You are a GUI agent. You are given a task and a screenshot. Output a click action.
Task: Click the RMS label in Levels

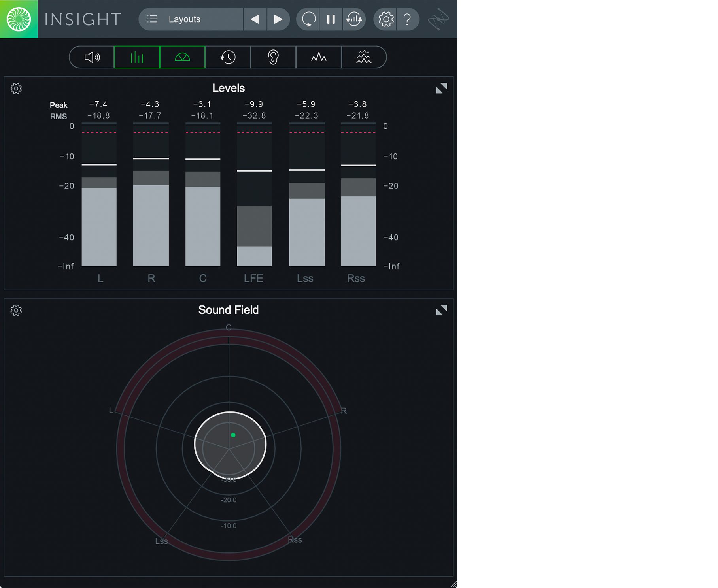[x=59, y=116]
